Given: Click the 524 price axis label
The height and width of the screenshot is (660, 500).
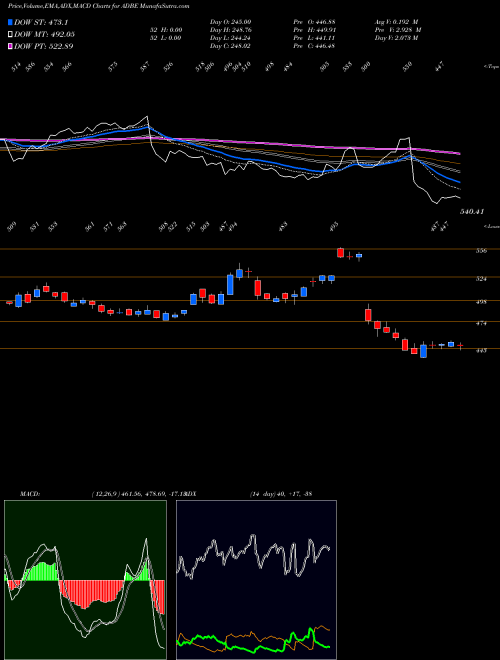Looking at the screenshot, I should point(481,279).
